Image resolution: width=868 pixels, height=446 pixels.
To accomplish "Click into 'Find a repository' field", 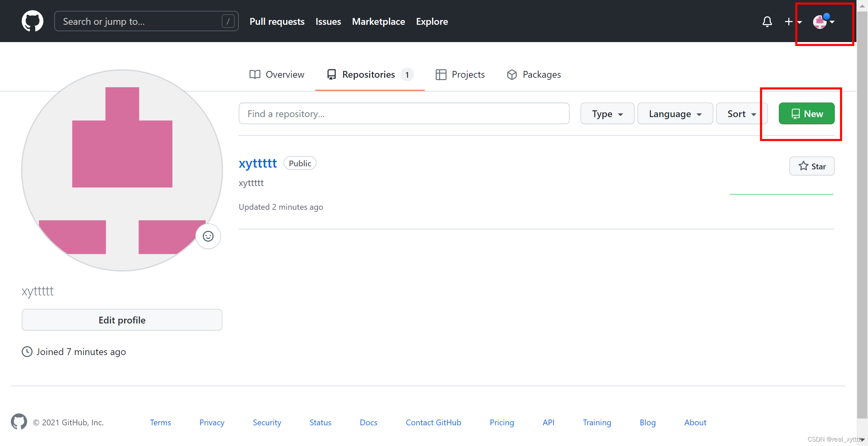I will [404, 113].
